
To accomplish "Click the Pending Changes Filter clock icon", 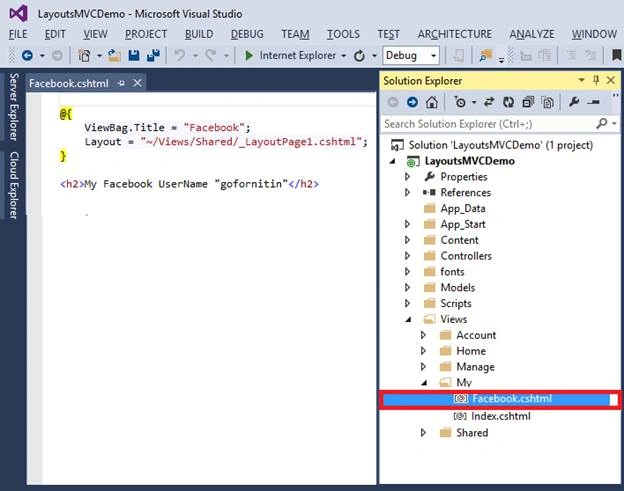I will click(460, 102).
